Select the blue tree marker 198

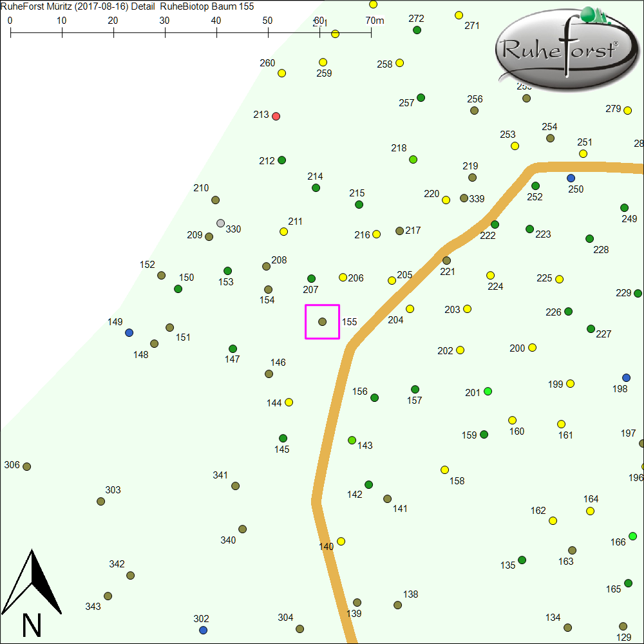(627, 377)
